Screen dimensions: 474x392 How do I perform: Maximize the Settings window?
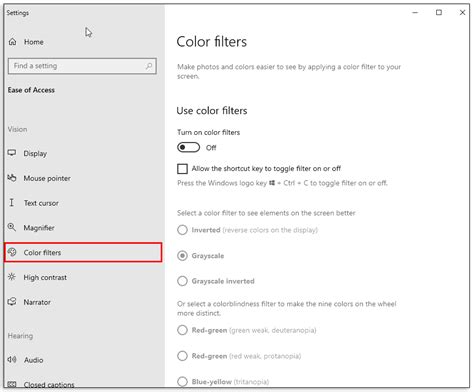439,12
